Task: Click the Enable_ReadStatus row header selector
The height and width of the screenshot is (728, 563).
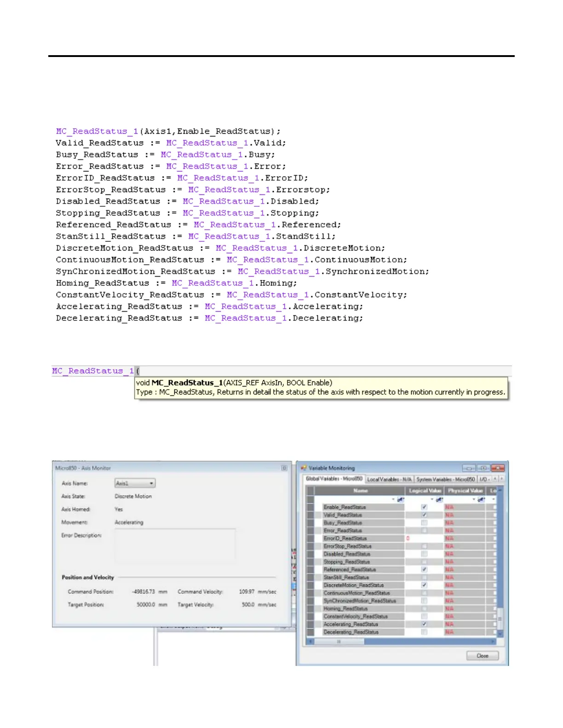Action: click(310, 507)
